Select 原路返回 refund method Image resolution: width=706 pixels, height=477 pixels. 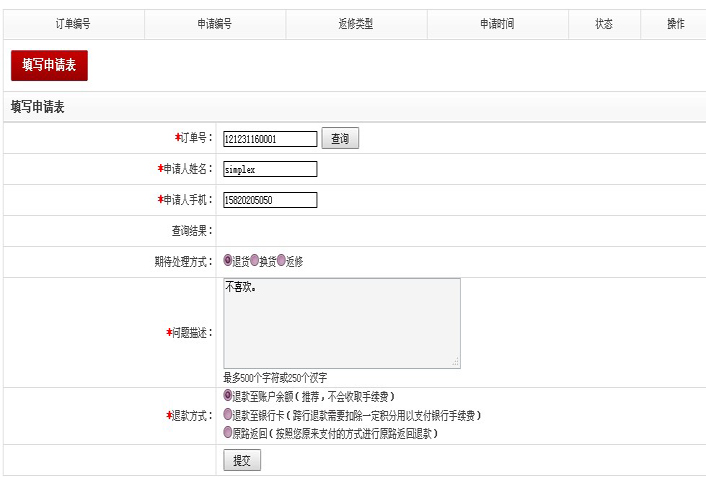(x=228, y=433)
